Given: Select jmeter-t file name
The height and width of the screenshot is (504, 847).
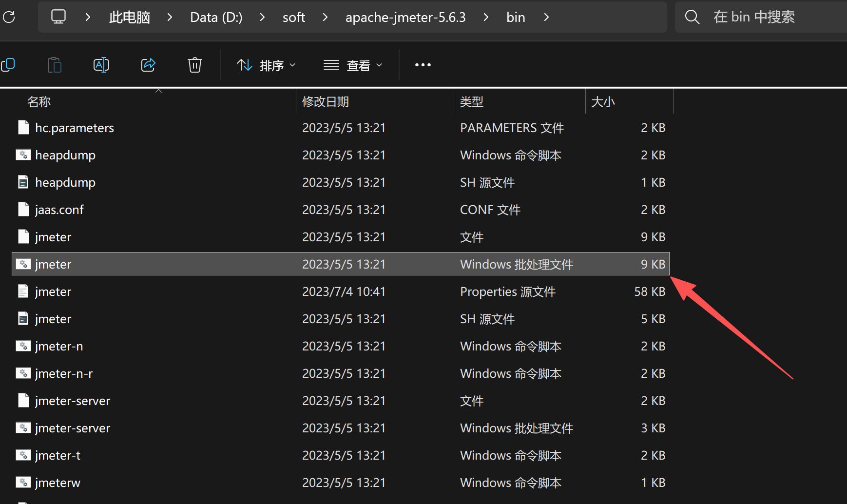Looking at the screenshot, I should (x=58, y=455).
